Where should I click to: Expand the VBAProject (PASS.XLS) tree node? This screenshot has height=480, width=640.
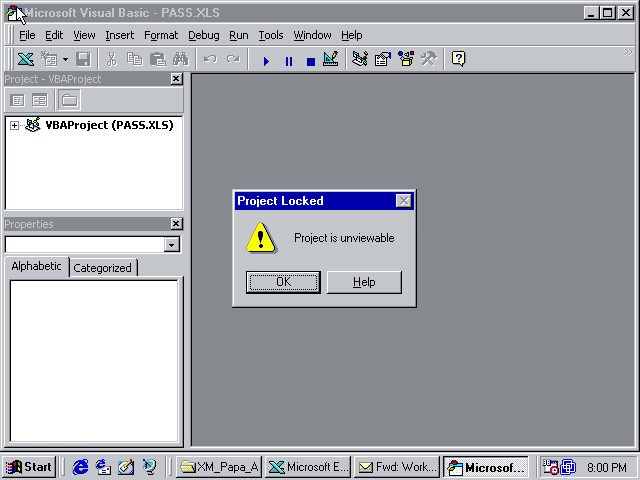point(14,125)
